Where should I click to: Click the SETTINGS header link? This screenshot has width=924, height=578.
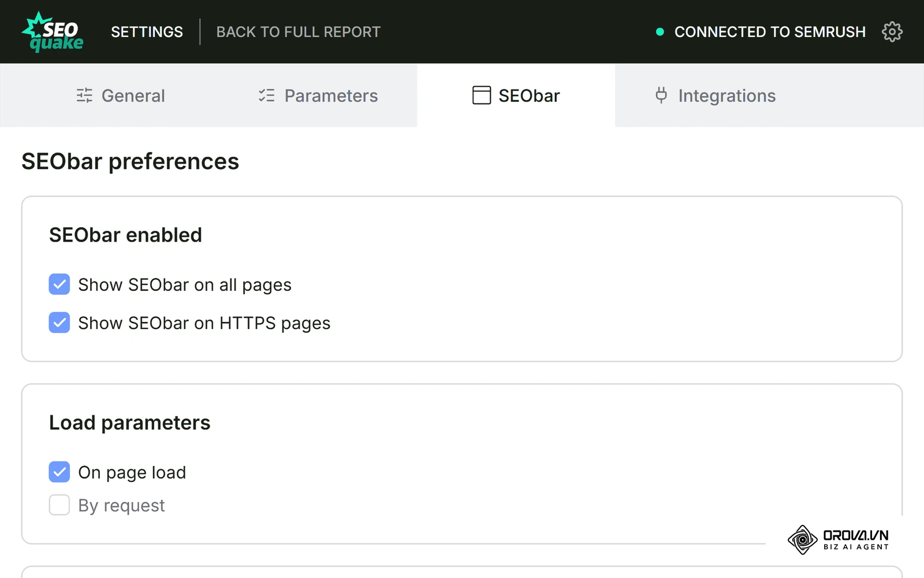point(147,32)
